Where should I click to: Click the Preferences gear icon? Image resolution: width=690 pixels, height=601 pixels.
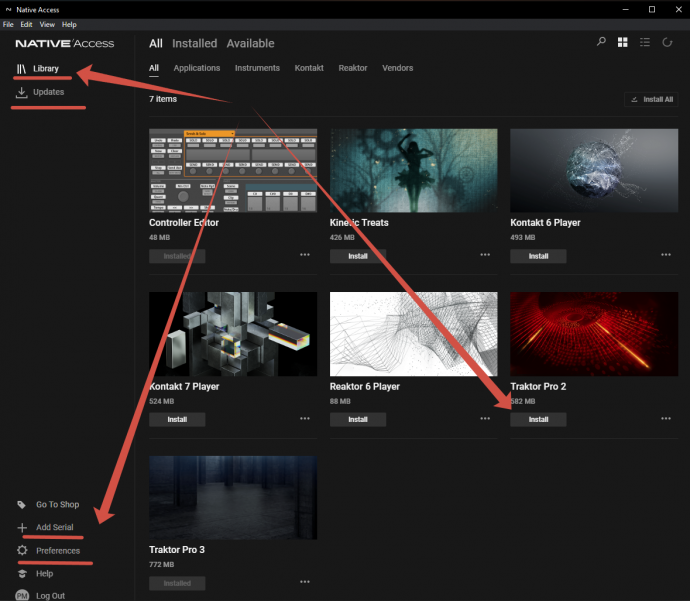[x=22, y=550]
